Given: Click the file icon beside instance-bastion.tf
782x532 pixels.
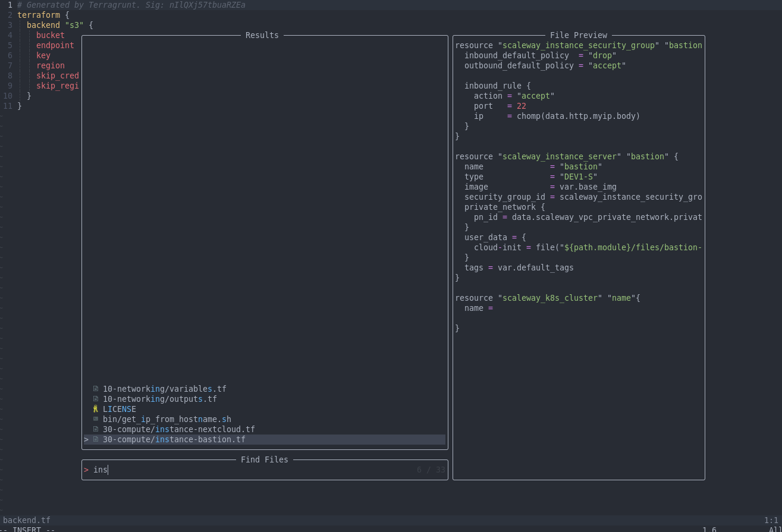Looking at the screenshot, I should tap(95, 439).
